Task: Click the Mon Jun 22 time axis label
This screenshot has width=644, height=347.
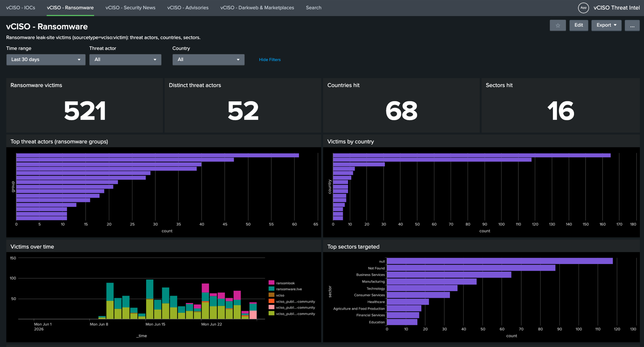Action: tap(211, 324)
